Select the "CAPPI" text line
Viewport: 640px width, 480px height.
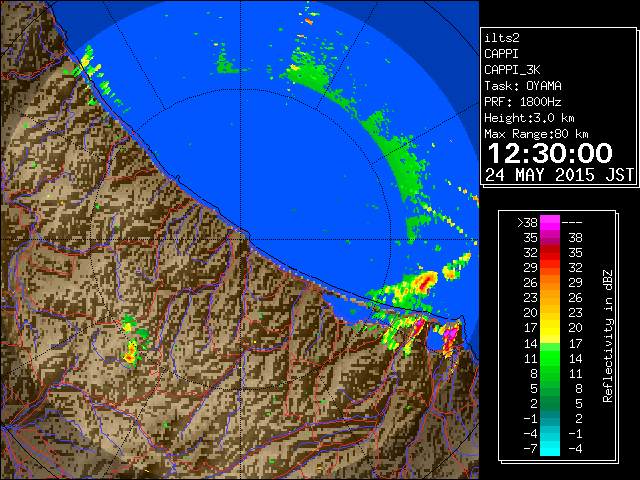pyautogui.click(x=501, y=54)
